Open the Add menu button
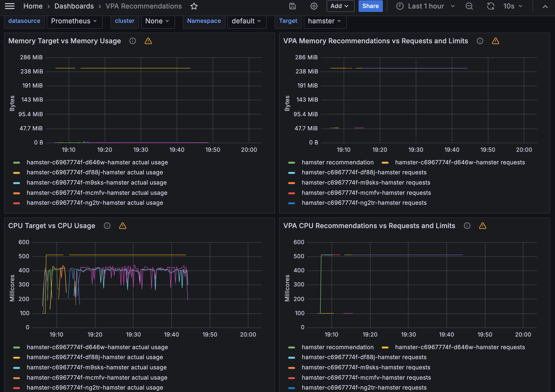Screen dimensions: 555x392 [x=340, y=6]
